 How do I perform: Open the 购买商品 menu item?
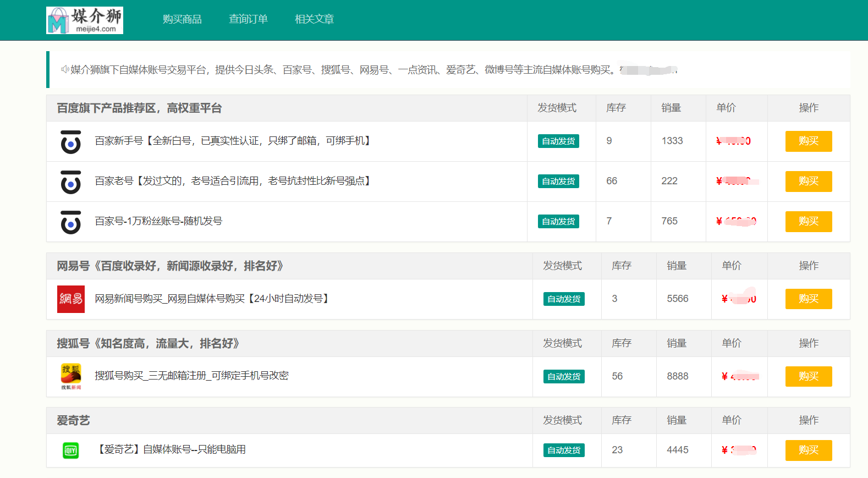click(182, 19)
